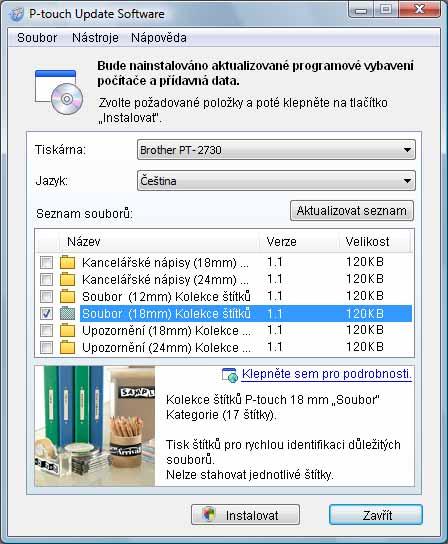Viewport: 448px width, 544px height.
Task: Click the folder icon for Soubor (12mm)
Action: [67, 296]
